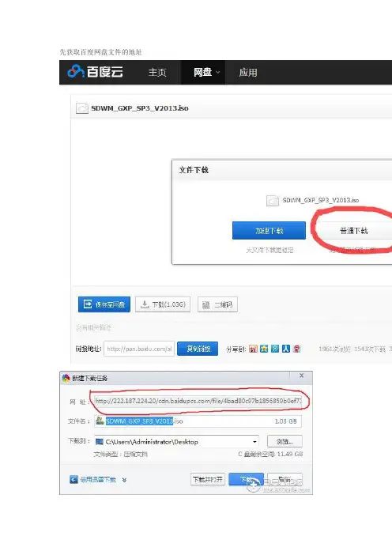
Task: Click the pan.baidu.com link address field
Action: 139,349
